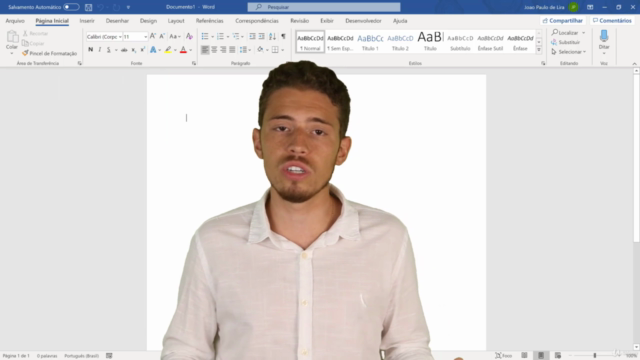This screenshot has height=360, width=640.
Task: Click the Ditar microphone icon
Action: click(604, 37)
